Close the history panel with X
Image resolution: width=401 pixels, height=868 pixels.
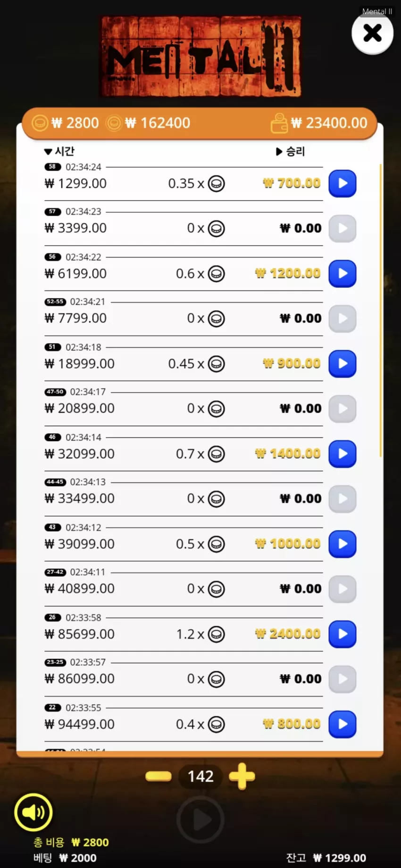coord(372,33)
